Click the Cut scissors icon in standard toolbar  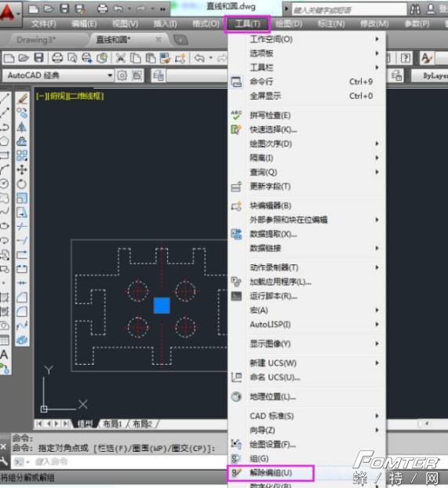(121, 58)
